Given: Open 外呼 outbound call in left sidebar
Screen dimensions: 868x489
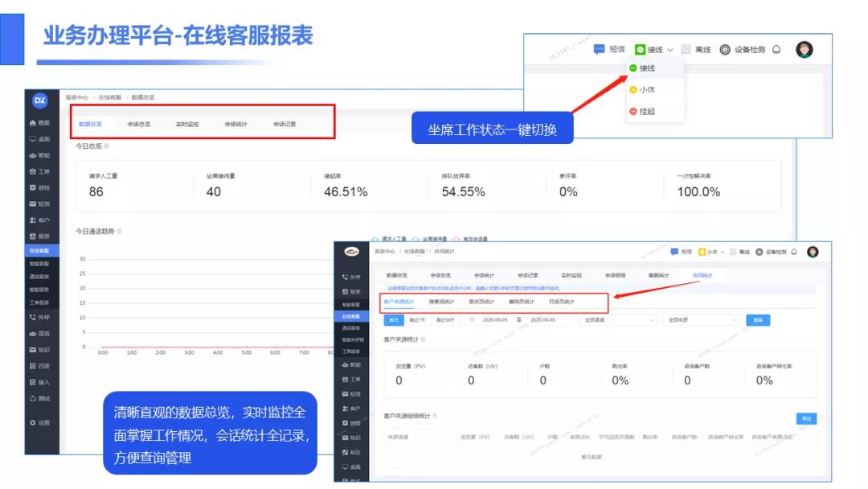Looking at the screenshot, I should coord(39,317).
